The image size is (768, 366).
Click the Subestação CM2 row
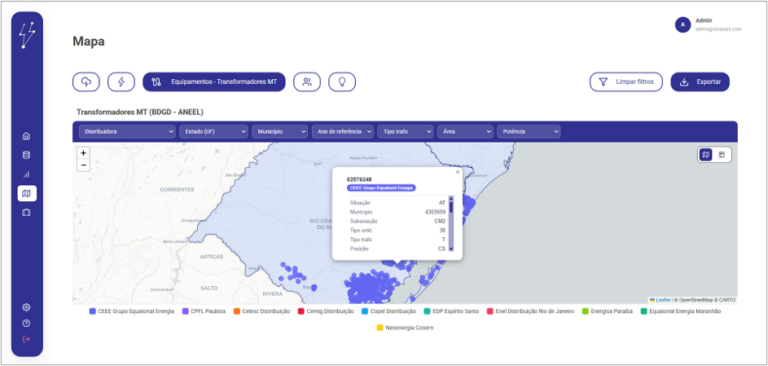[x=397, y=221]
